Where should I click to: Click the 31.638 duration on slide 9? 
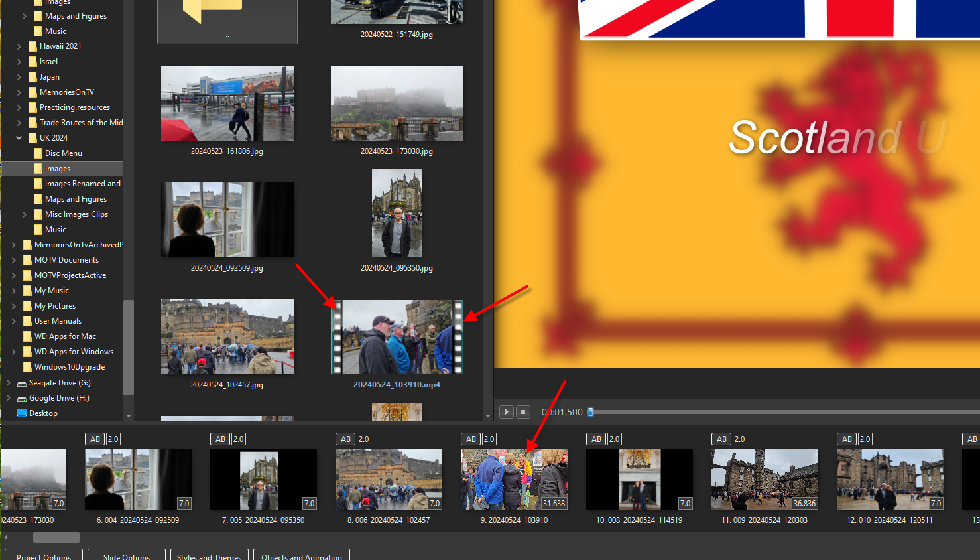[x=554, y=504]
